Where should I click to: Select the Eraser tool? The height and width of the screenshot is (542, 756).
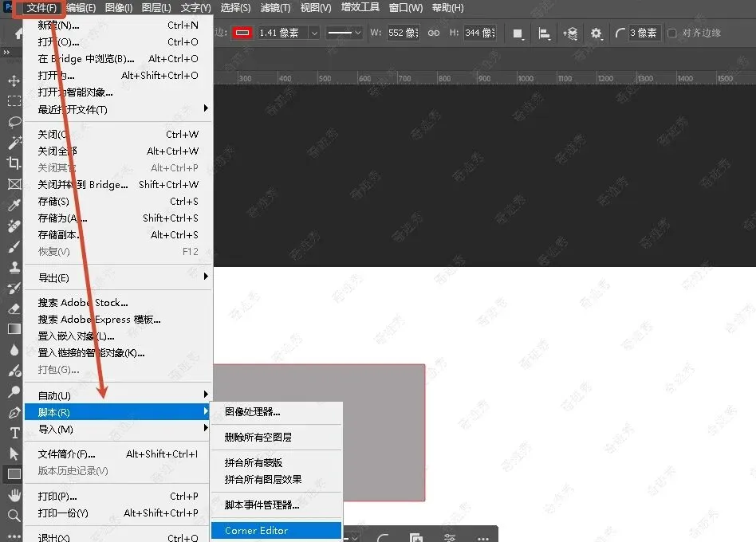tap(14, 308)
